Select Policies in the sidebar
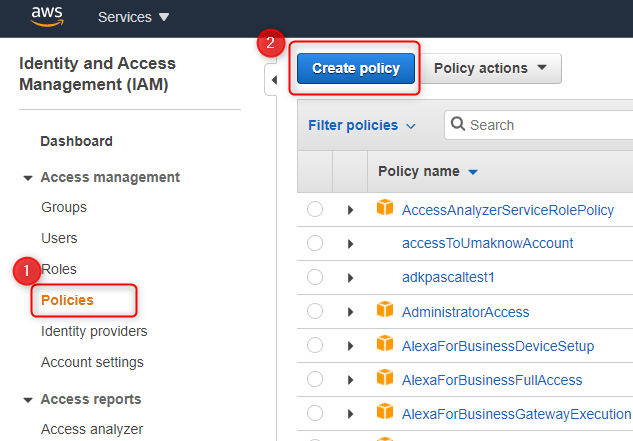Viewport: 633px width, 441px height. click(67, 300)
